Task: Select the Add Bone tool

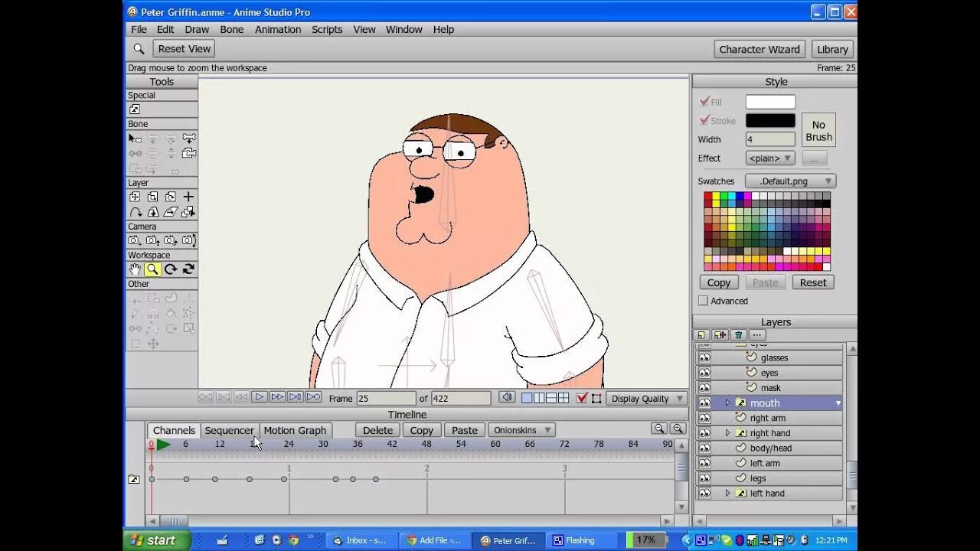Action: 188,139
